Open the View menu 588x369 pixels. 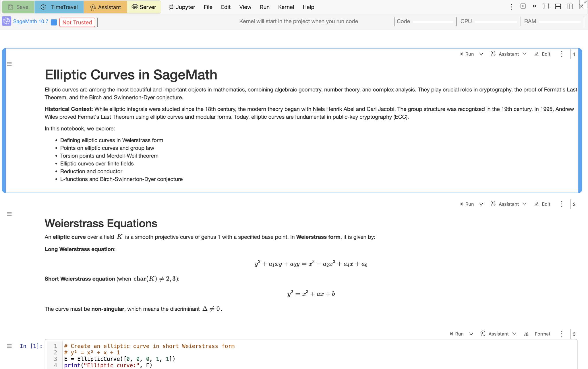click(x=245, y=7)
